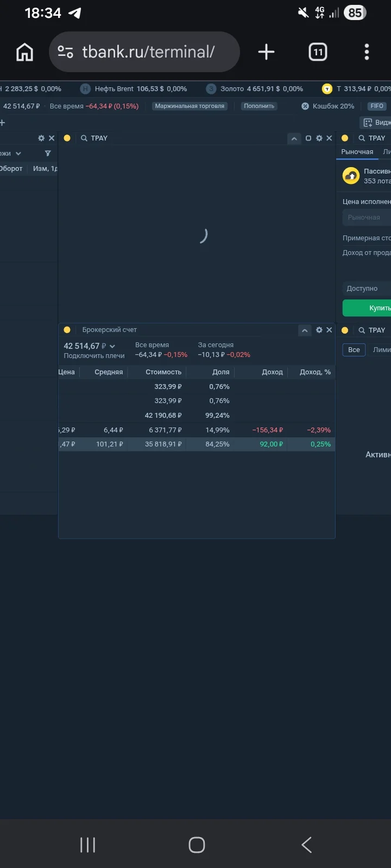Viewport: 391px width, 868px height.
Task: Click the green Купить button
Action: pos(367,308)
